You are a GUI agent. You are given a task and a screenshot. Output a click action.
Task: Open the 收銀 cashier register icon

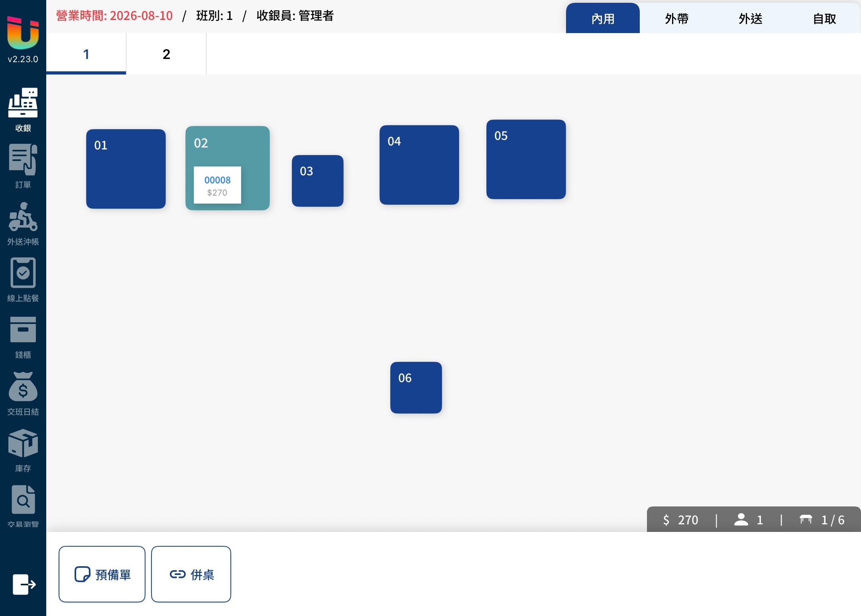(x=23, y=103)
